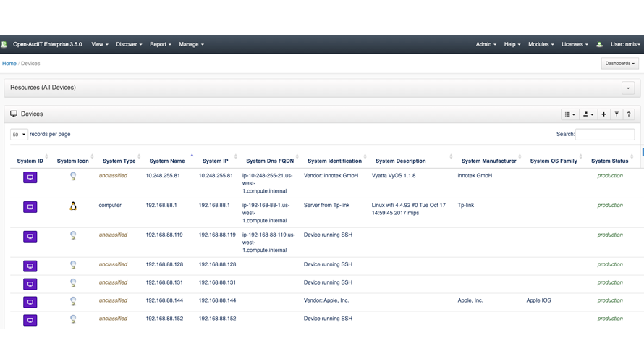
Task: Click the Open-AudIT logo icon
Action: [x=4, y=45]
